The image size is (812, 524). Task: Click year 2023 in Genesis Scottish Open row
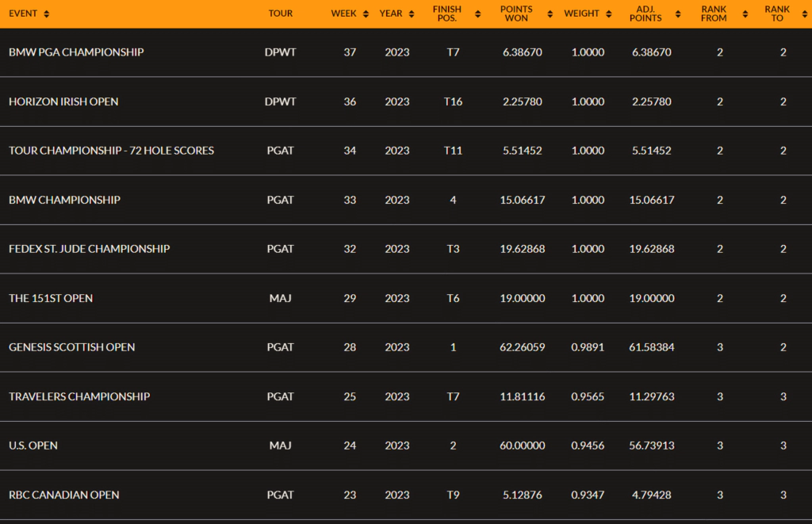pos(397,347)
